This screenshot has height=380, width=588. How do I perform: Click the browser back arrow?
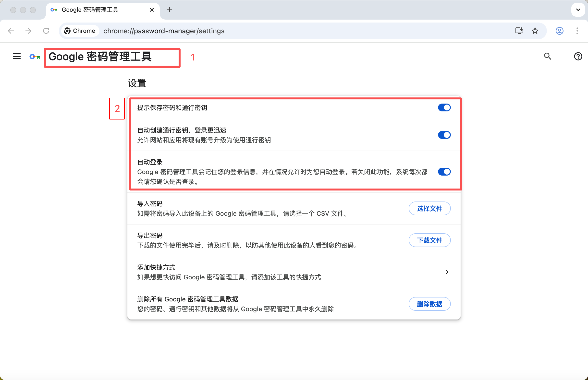pos(11,31)
